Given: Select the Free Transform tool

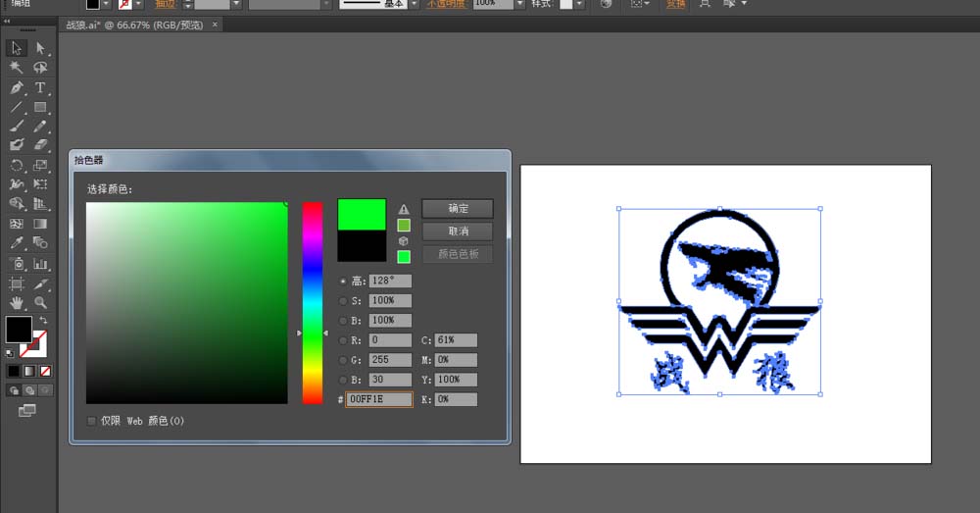Looking at the screenshot, I should tap(40, 184).
